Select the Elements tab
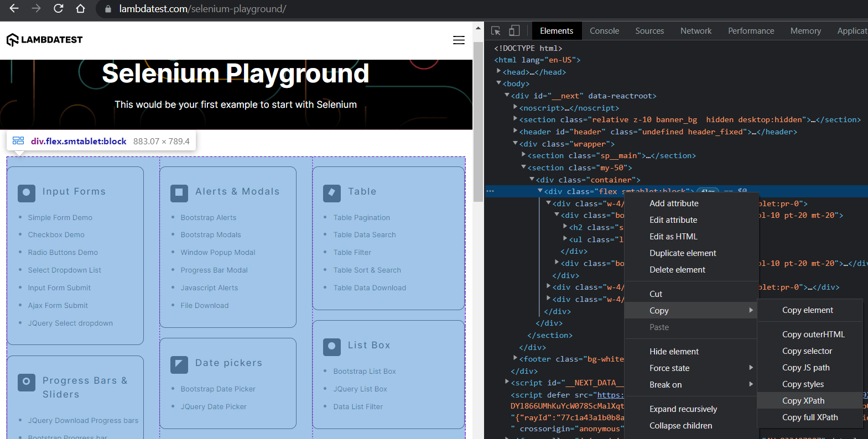 557,31
